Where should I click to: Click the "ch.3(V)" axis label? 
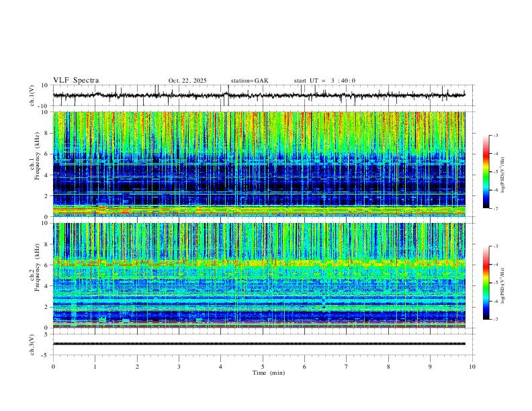(32, 345)
